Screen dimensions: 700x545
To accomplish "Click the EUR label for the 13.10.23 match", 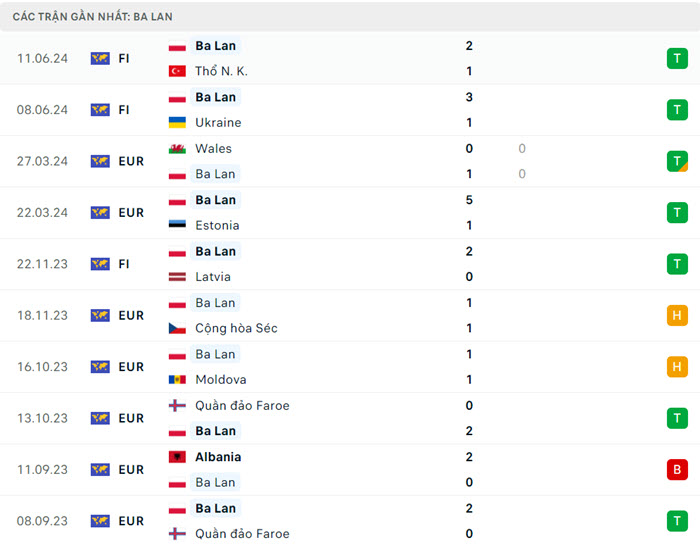I will 131,419.
